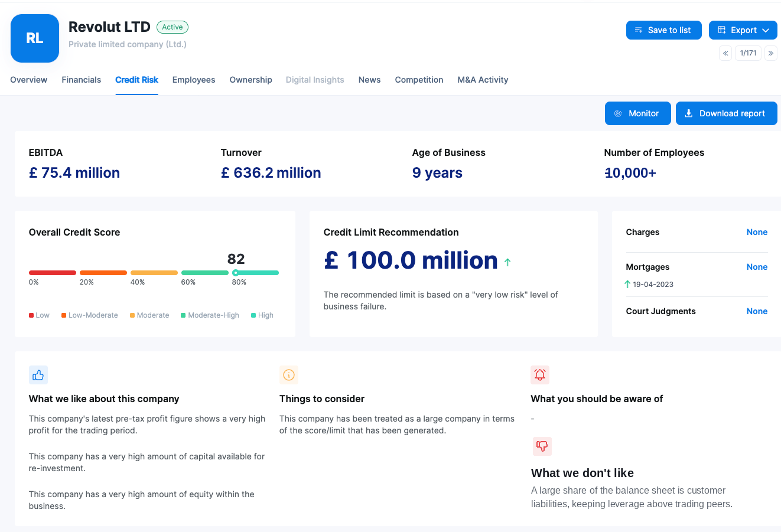Click the 1/171 page counter
Screen dimensions: 781x532
(x=748, y=53)
